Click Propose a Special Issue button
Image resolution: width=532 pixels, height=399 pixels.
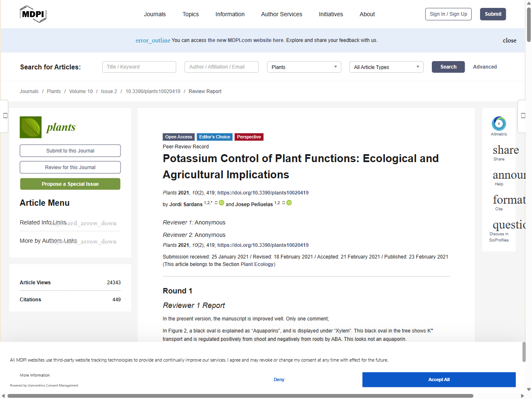click(x=70, y=184)
